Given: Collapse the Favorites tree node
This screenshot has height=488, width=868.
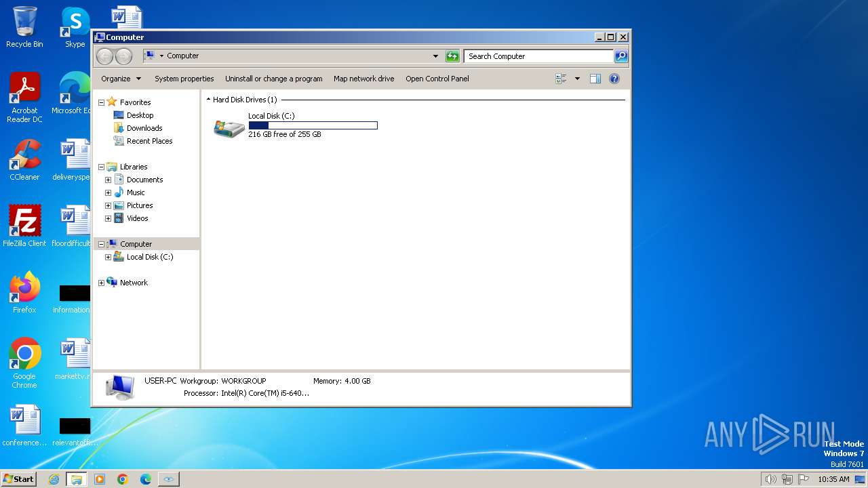Looking at the screenshot, I should [101, 103].
